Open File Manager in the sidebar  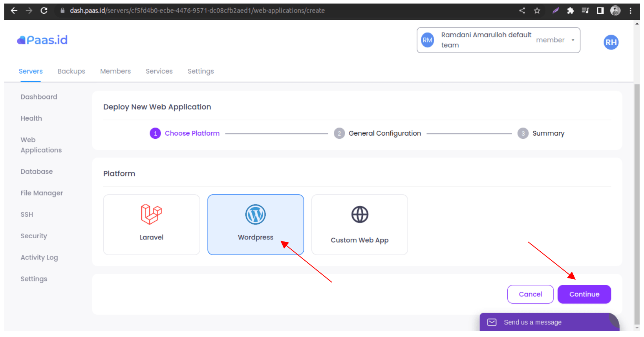click(x=42, y=193)
